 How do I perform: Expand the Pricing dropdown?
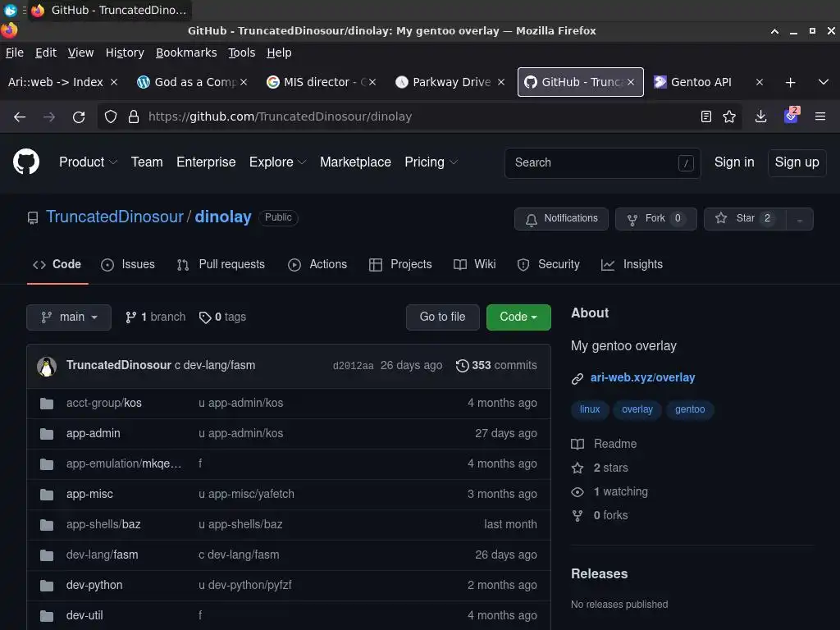pos(431,162)
